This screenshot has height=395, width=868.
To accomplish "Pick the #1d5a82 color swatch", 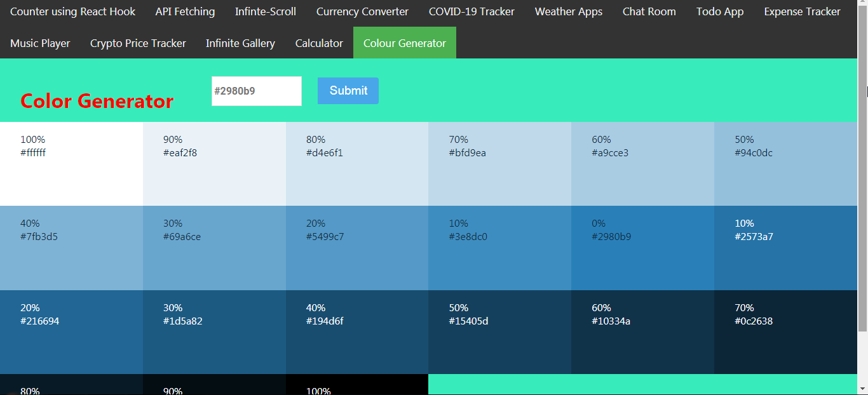I will click(214, 332).
